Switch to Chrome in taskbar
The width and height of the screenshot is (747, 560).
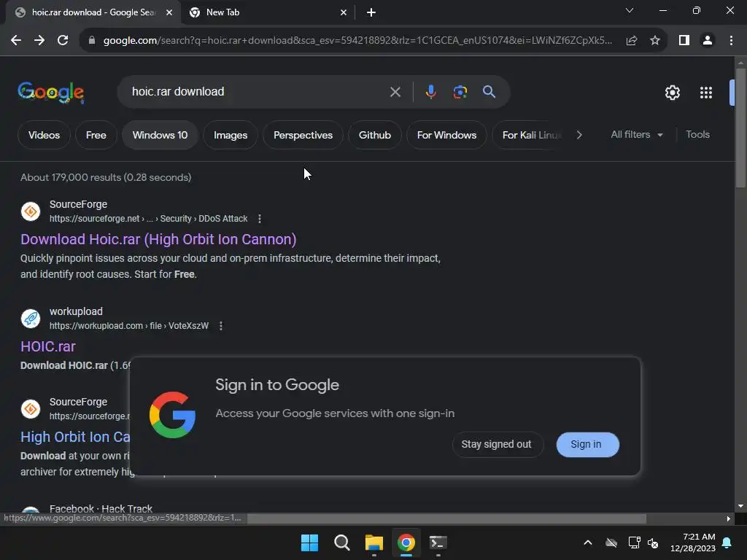click(x=406, y=542)
